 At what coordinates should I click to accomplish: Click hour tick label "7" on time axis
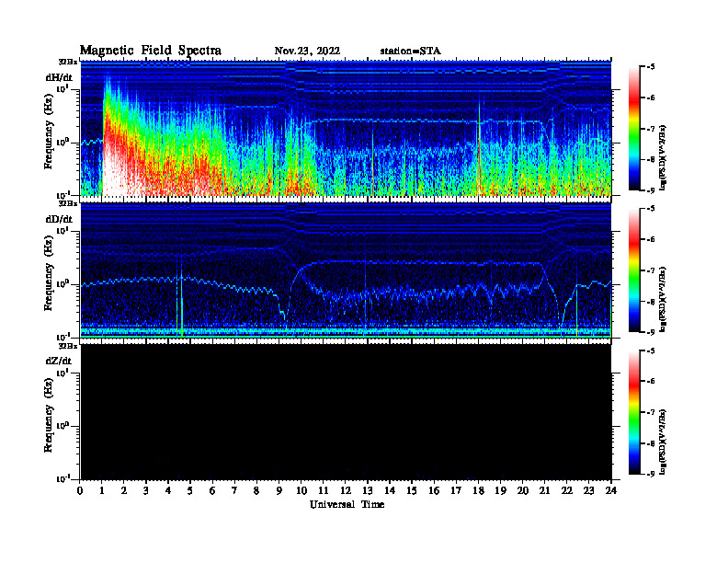click(x=234, y=490)
